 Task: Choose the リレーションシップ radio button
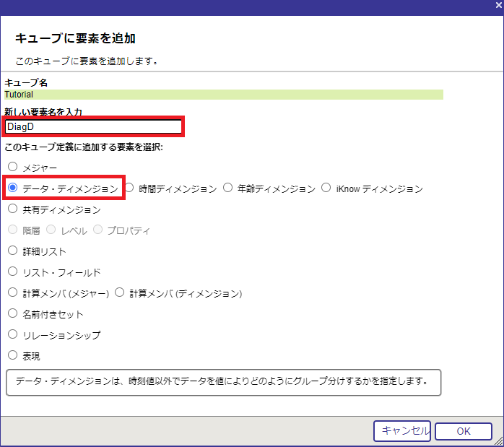coord(13,334)
